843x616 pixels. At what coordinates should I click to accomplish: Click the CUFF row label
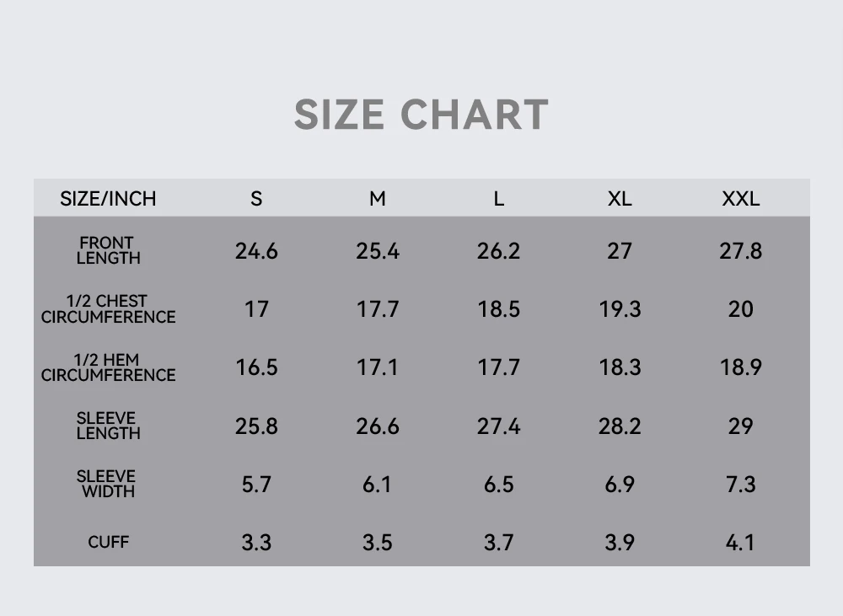(x=108, y=542)
